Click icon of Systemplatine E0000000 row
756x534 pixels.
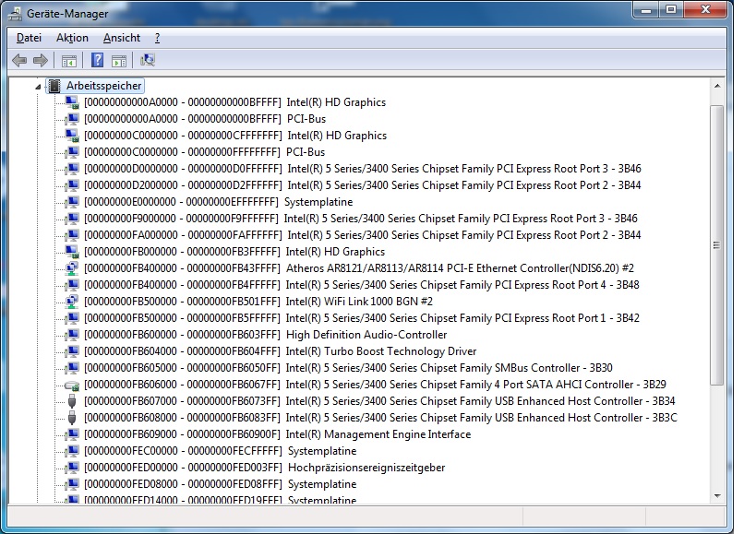coord(72,202)
